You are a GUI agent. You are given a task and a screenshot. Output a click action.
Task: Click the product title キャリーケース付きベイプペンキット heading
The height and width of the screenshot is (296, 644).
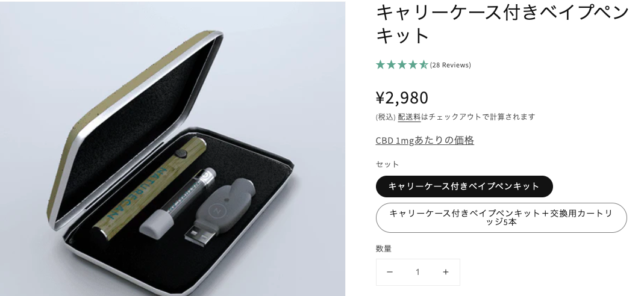pos(502,24)
